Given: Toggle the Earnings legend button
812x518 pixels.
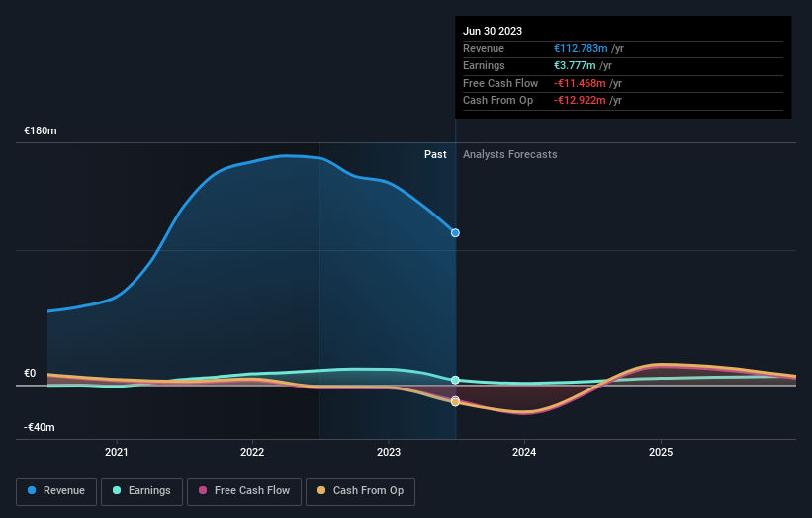Looking at the screenshot, I should coord(141,491).
